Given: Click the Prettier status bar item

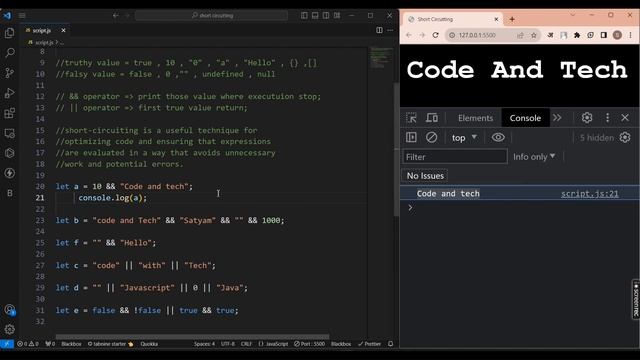Looking at the screenshot, I should point(369,344).
